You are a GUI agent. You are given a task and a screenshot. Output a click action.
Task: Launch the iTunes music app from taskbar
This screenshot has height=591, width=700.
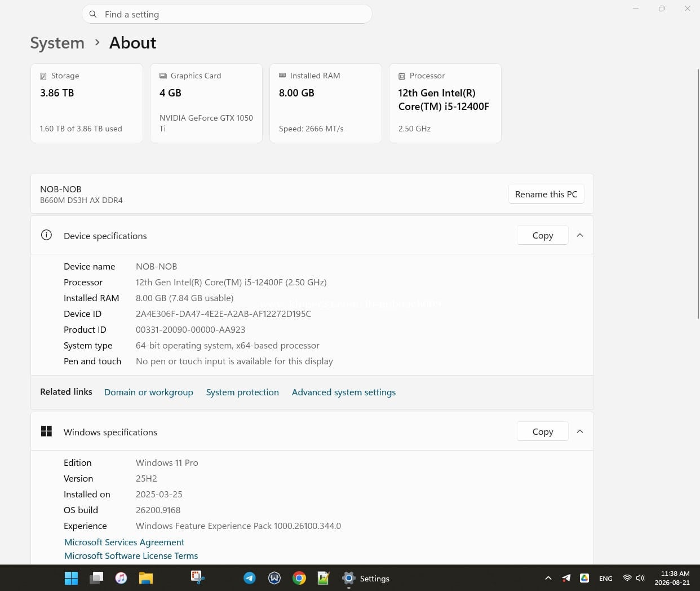click(121, 578)
